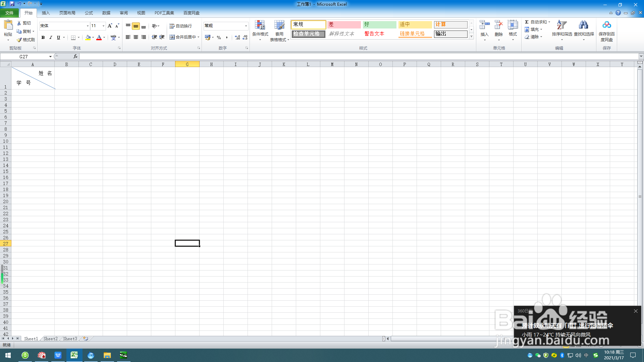The width and height of the screenshot is (644, 362).
Task: Apply the yellow fill color bucket
Action: 88,38
